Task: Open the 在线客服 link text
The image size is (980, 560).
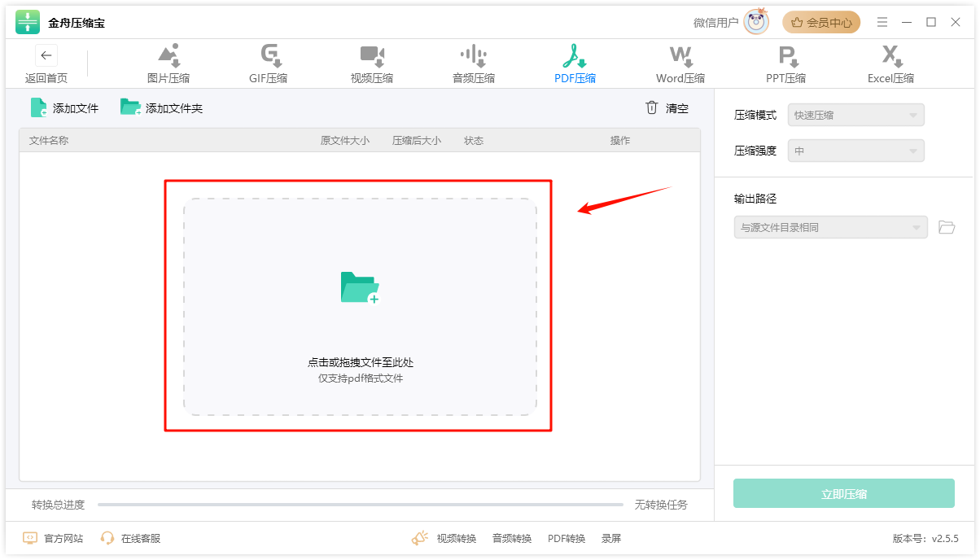Action: 141,539
